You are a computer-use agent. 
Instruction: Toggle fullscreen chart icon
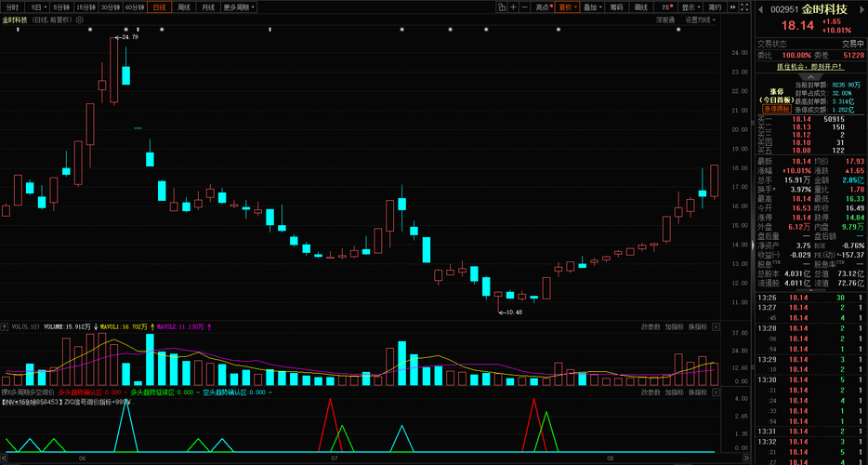coord(745,7)
